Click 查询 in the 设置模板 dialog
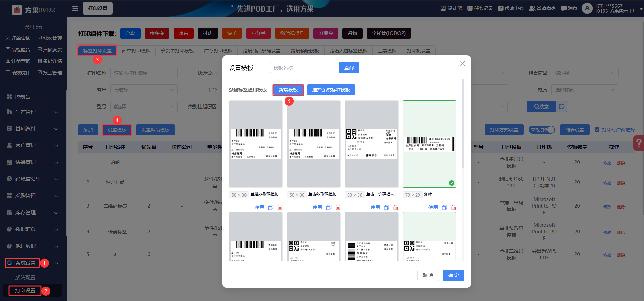Image resolution: width=644 pixels, height=301 pixels. click(x=349, y=68)
